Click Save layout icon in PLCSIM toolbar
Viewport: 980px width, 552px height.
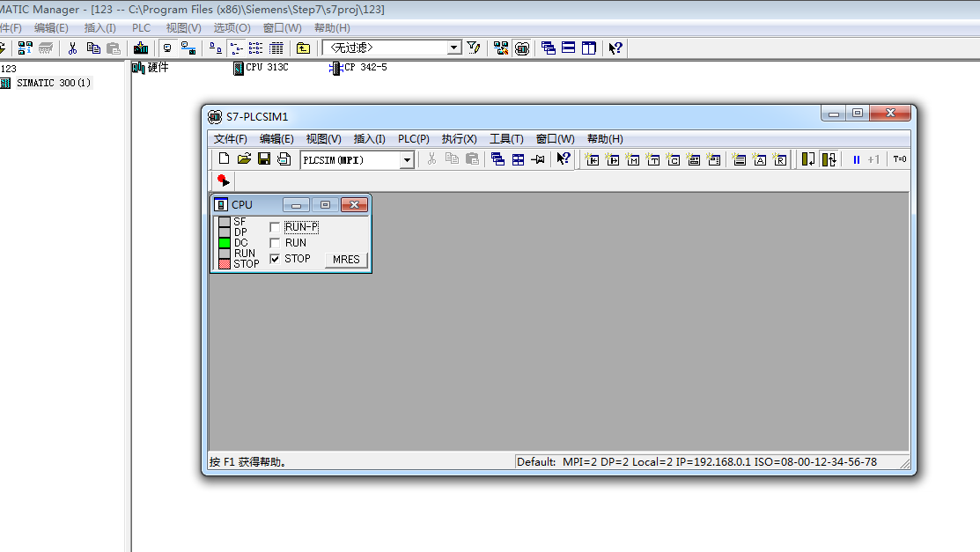(284, 159)
